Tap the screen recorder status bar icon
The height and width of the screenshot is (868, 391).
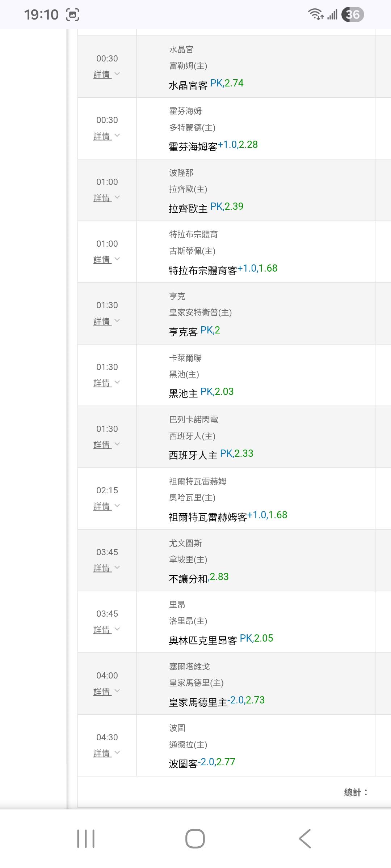(72, 15)
